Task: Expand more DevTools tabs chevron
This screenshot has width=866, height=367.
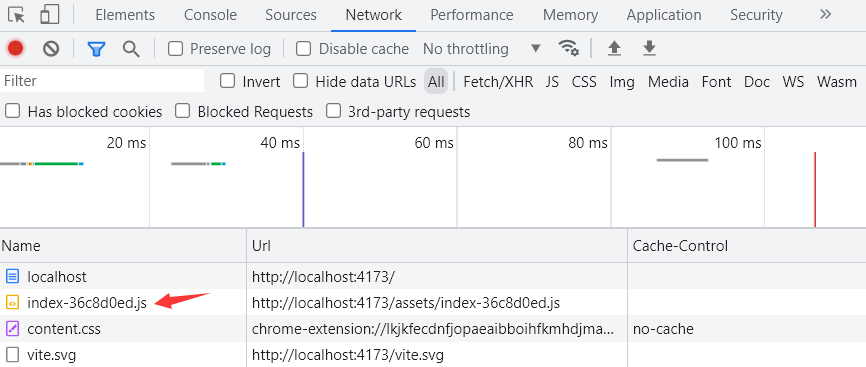Action: (x=826, y=14)
